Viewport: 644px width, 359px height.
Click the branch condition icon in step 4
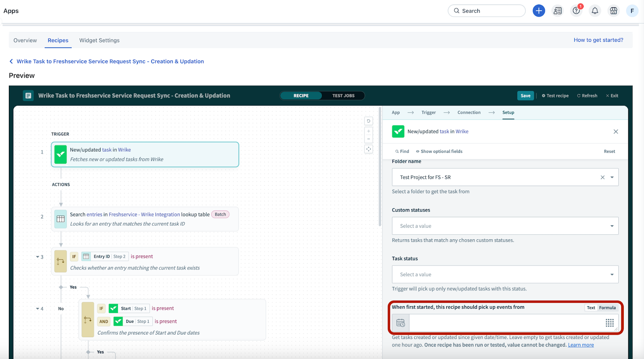(x=87, y=320)
